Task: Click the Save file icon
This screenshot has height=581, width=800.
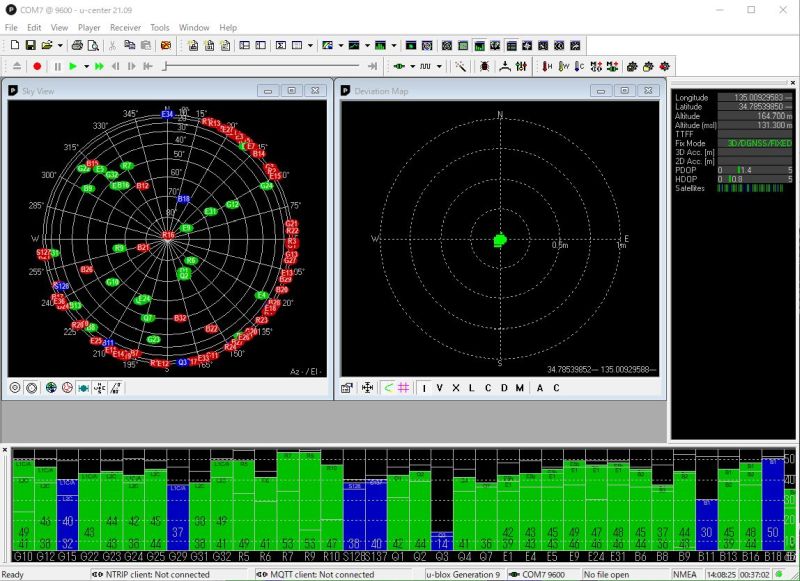Action: [x=30, y=45]
